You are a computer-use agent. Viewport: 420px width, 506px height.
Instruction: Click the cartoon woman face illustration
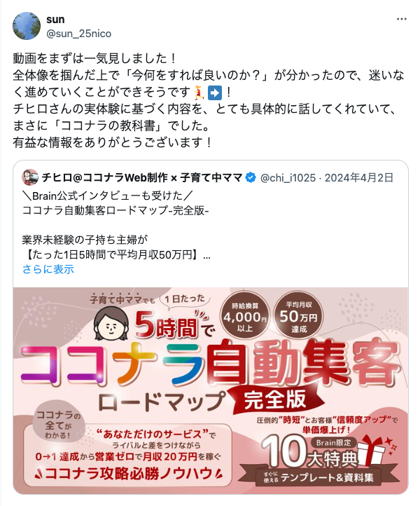(x=111, y=323)
